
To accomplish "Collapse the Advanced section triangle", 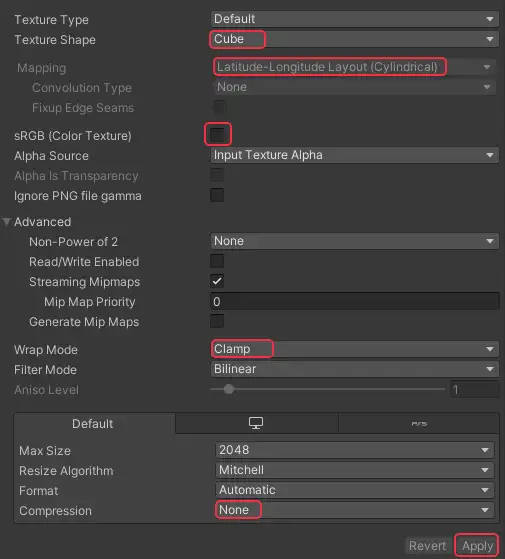I will point(6,222).
